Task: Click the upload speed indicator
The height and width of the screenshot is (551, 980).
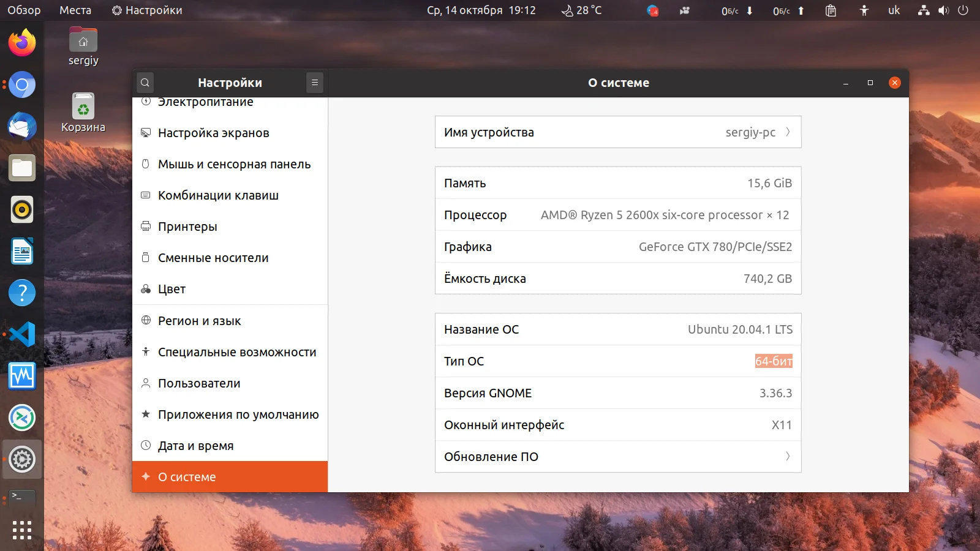Action: coord(788,10)
